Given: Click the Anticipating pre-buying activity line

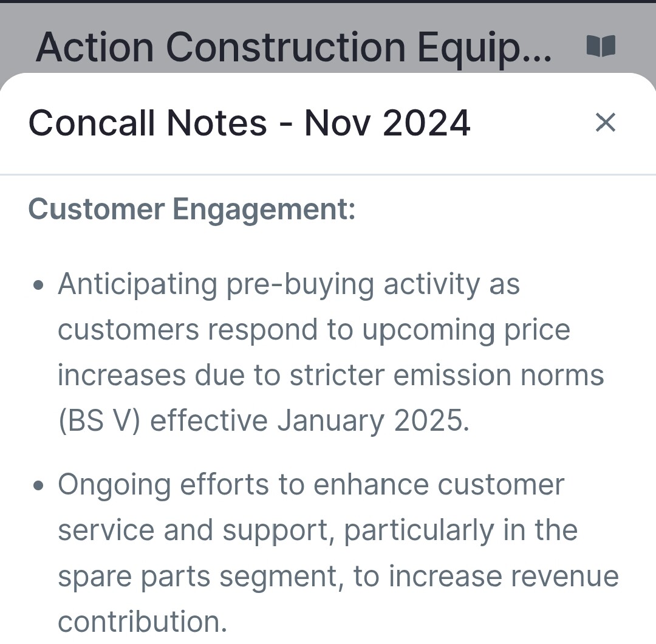Looking at the screenshot, I should coord(289,286).
